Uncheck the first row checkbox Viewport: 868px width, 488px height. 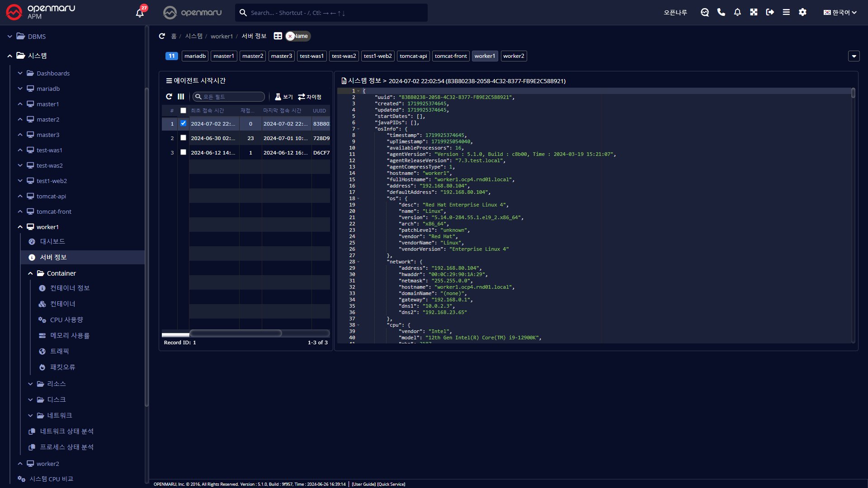(x=183, y=123)
